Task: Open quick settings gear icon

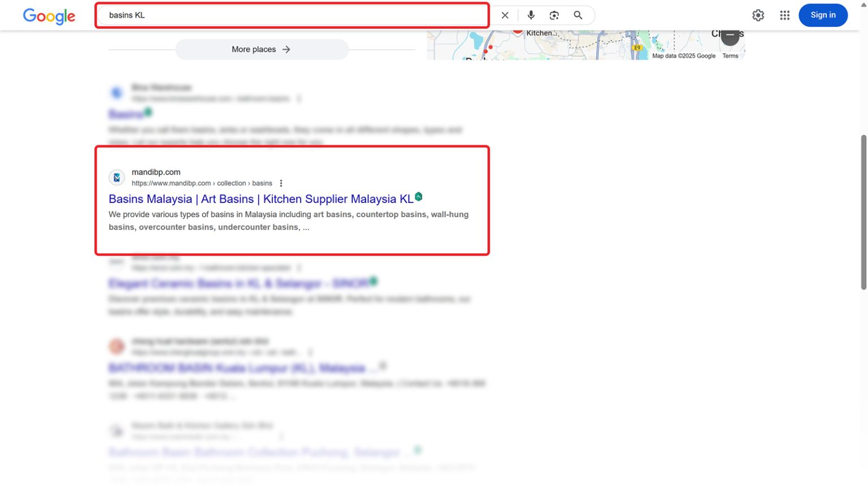Action: (x=758, y=15)
